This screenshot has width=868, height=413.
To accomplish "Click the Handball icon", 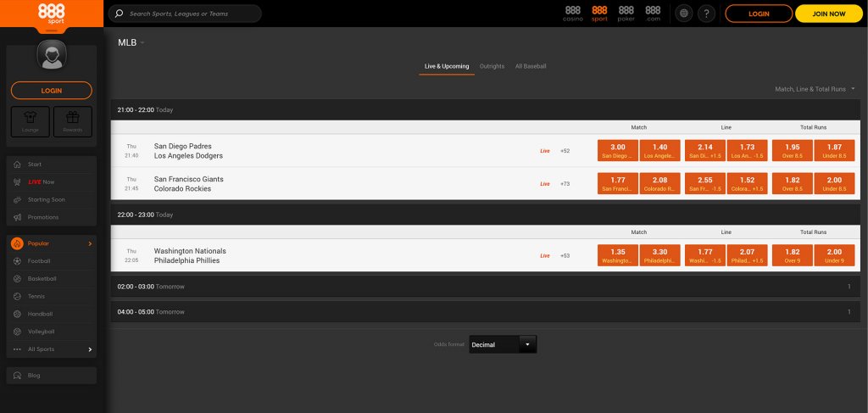I will (x=17, y=315).
